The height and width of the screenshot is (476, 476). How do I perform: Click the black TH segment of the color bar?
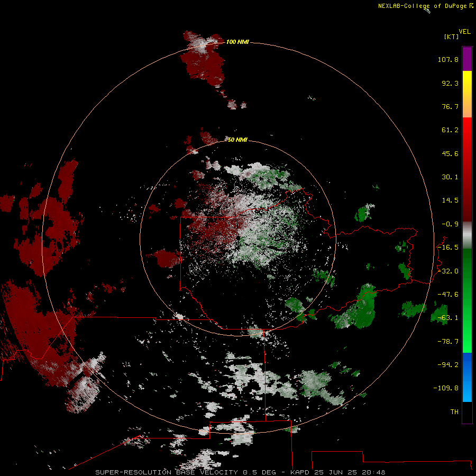[467, 412]
